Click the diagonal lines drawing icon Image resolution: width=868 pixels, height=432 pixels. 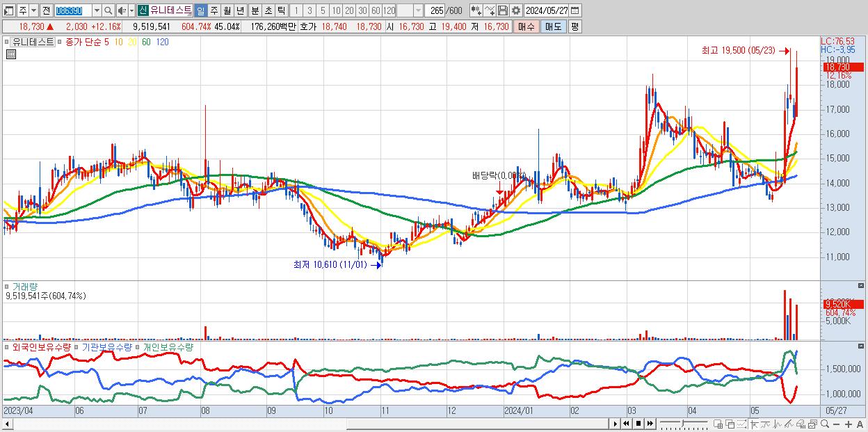pos(789,424)
